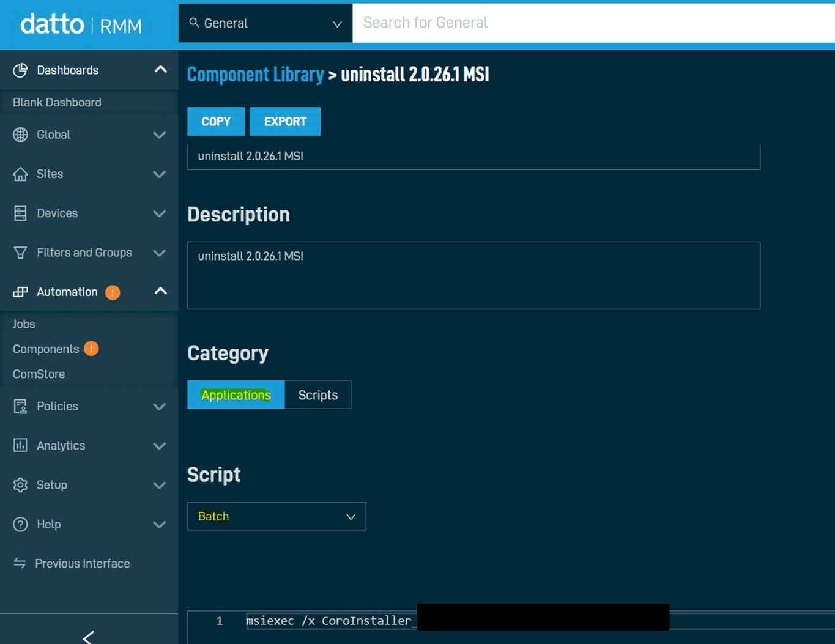Screen dimensions: 835x644
Task: Select the Sites icon in sidebar
Action: [20, 174]
